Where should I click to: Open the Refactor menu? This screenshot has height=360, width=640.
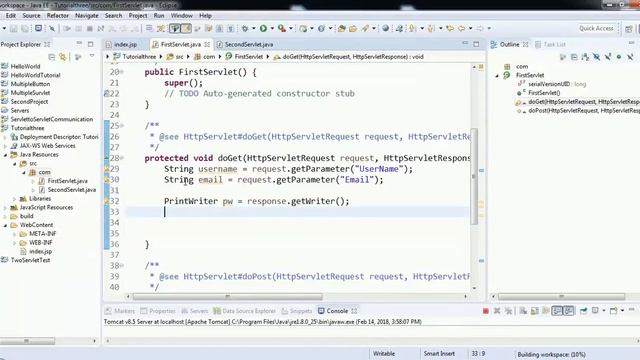click(x=58, y=16)
